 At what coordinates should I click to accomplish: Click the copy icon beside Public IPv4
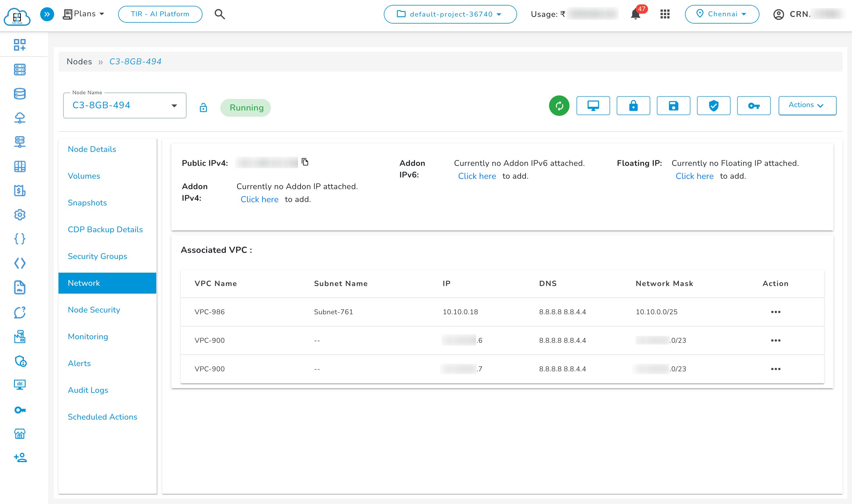305,162
